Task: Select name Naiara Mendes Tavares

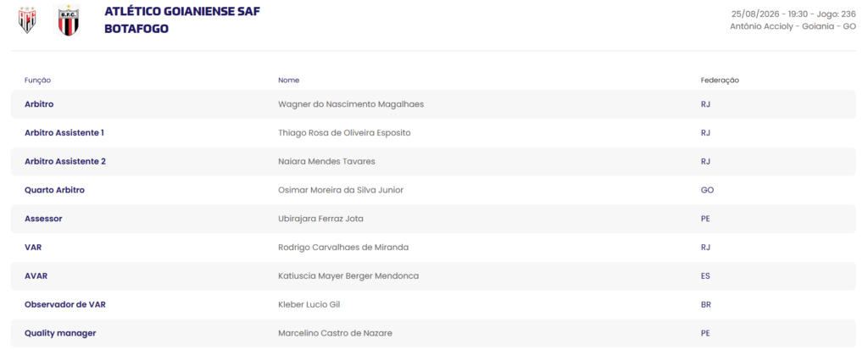Action: 326,162
